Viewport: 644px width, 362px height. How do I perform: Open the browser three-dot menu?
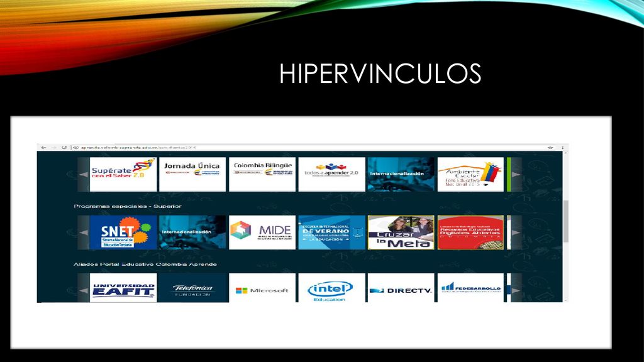pos(563,147)
